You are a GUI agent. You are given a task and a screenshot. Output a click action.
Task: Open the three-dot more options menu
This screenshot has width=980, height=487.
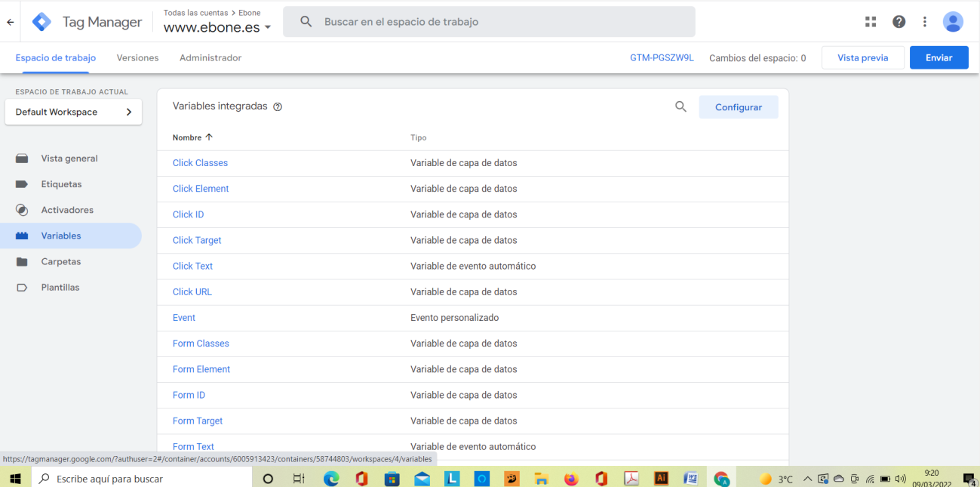[925, 22]
